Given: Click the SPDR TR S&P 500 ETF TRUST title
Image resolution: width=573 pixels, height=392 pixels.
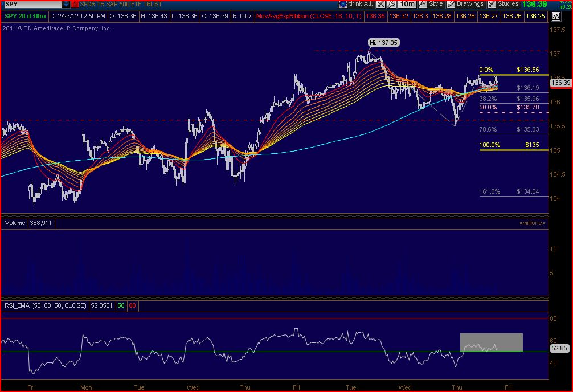Looking at the screenshot, I should tap(121, 5).
